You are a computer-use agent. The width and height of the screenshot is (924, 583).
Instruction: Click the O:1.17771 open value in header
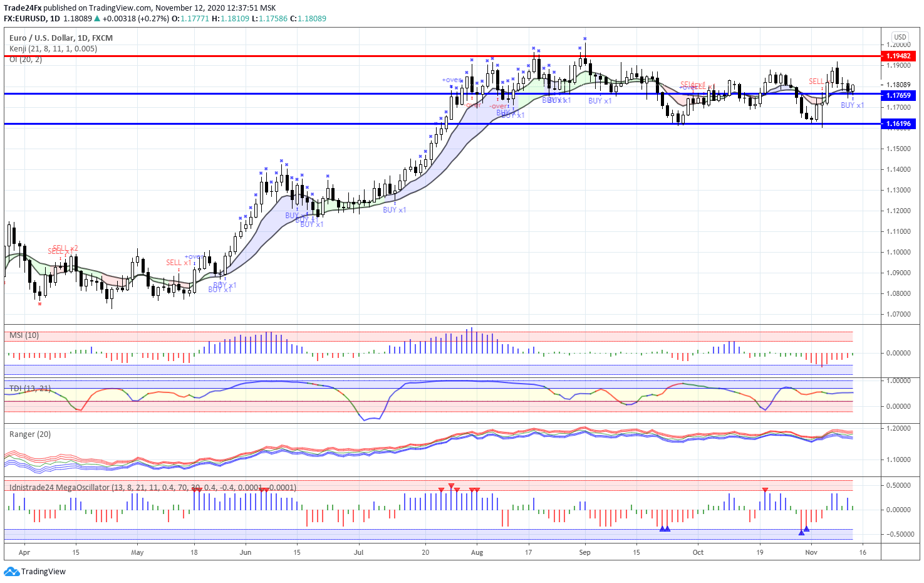click(190, 19)
